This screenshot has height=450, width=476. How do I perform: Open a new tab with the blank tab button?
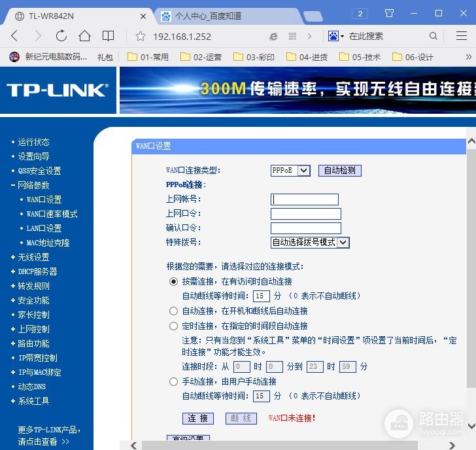(313, 16)
